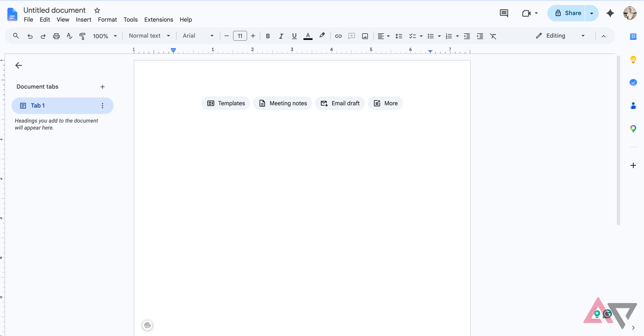Clear formatting from text
Viewport: 644px width, 336px height.
493,36
